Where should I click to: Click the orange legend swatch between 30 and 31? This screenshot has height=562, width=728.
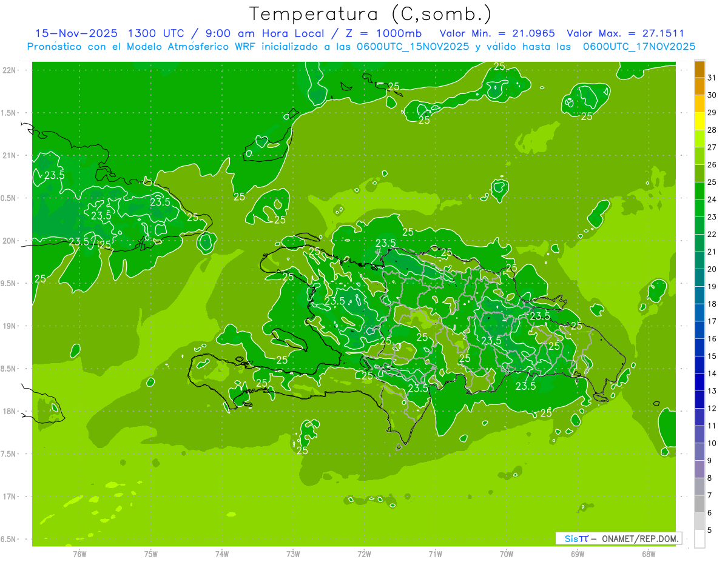tap(699, 86)
